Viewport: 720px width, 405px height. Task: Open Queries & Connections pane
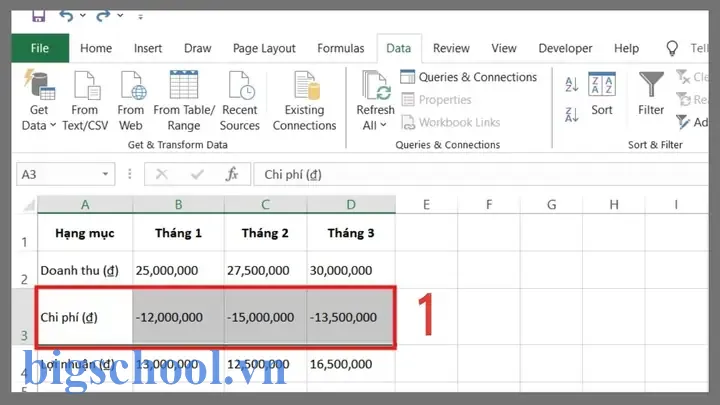pos(468,77)
